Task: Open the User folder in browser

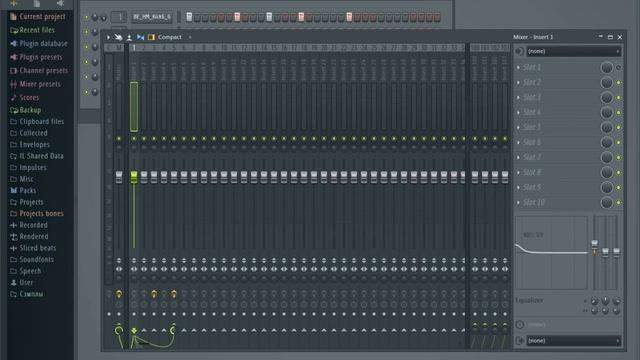Action: 22,282
